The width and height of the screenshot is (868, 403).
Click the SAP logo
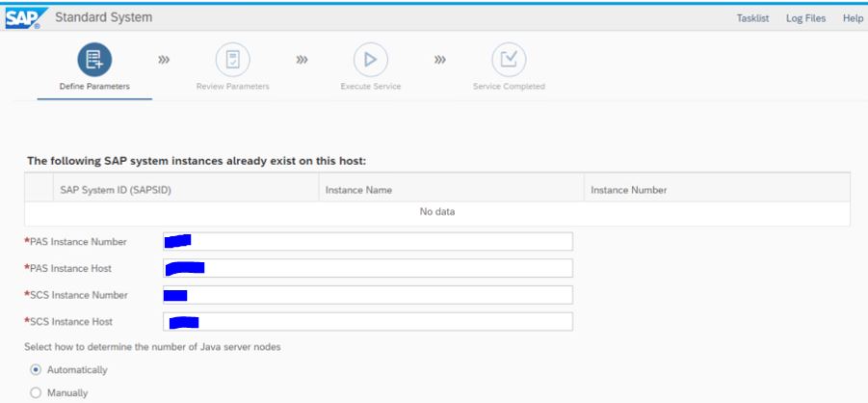tap(25, 17)
